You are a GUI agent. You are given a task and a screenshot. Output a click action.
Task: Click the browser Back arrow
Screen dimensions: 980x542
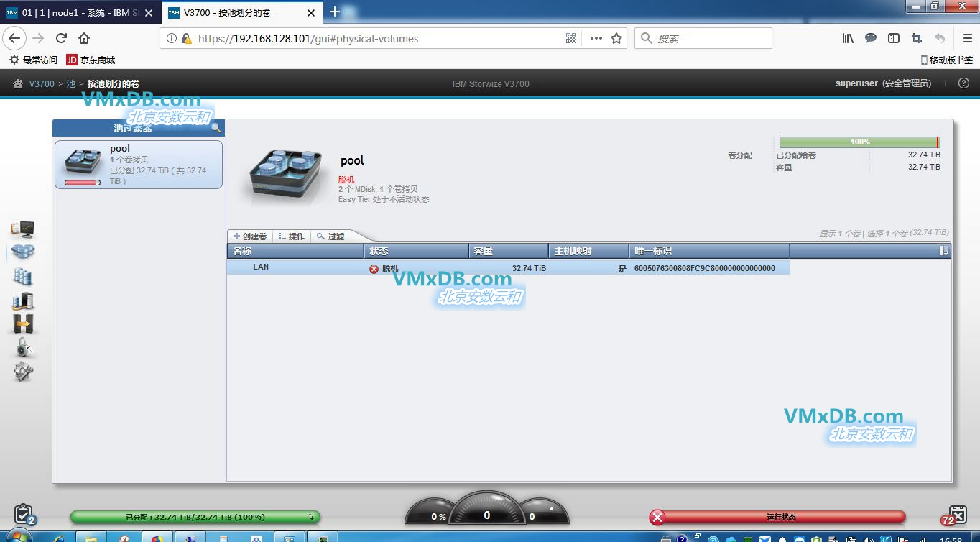point(14,38)
